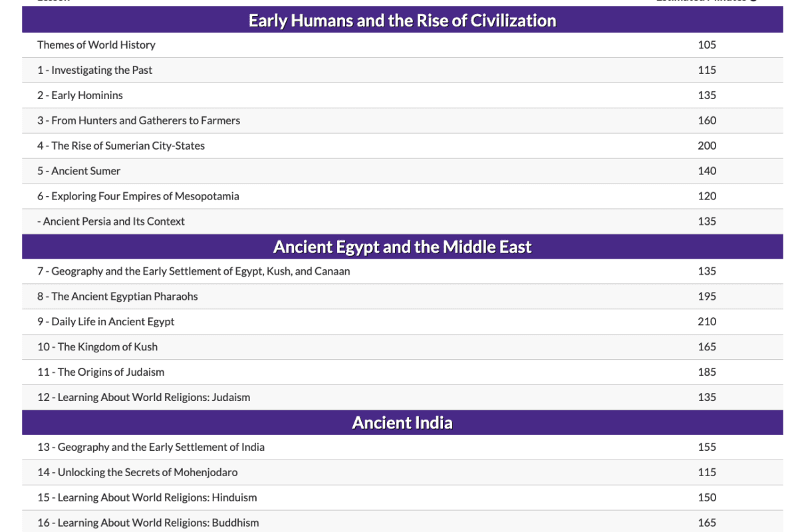Collapse the Ancient Egypt and Middle East section

pos(402,246)
